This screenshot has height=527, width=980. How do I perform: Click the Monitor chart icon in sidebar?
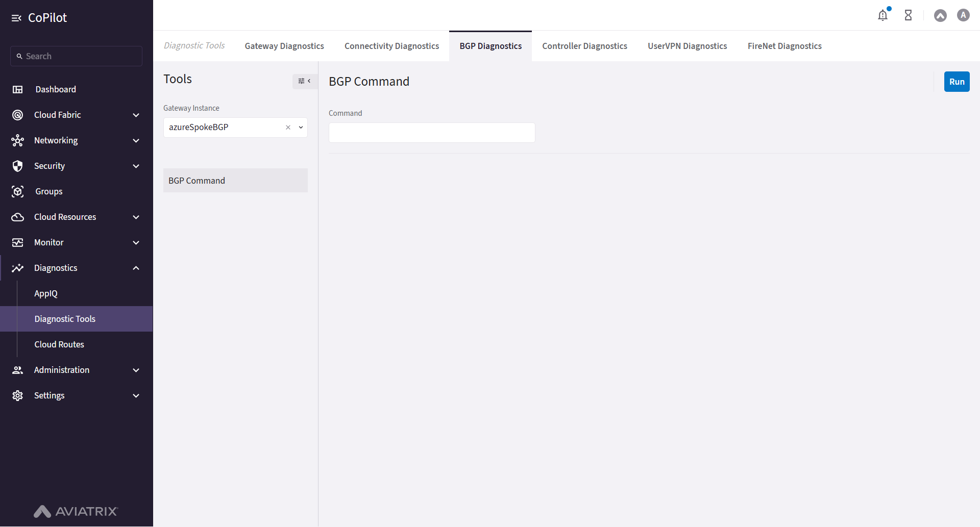[x=18, y=242]
